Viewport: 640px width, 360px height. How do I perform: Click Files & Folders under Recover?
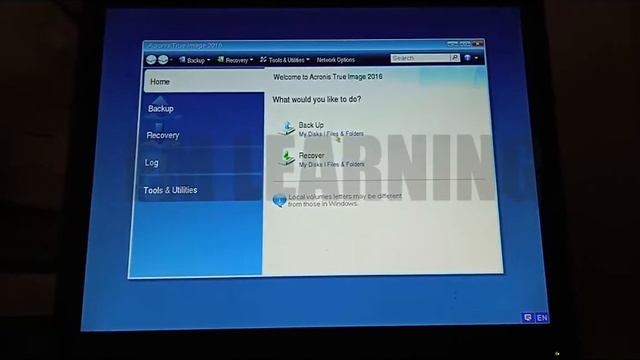pos(346,164)
